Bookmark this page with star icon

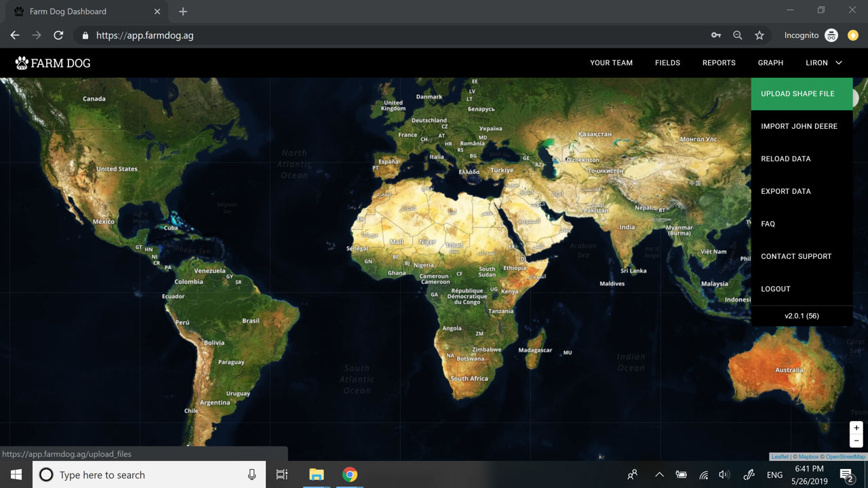[x=759, y=35]
